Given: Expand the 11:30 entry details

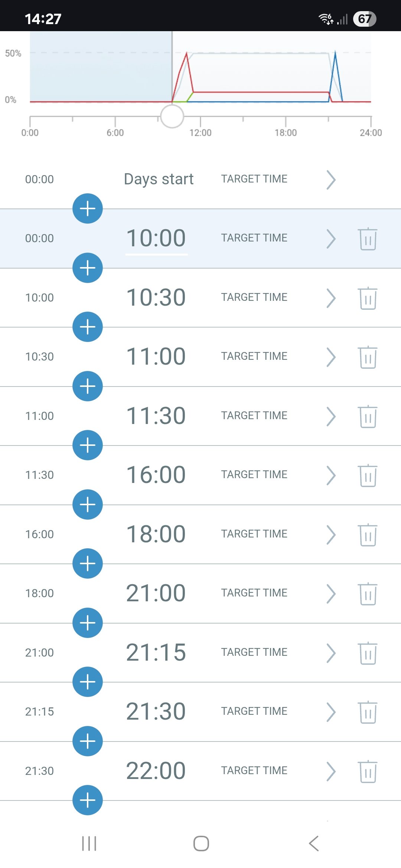Looking at the screenshot, I should pos(331,417).
